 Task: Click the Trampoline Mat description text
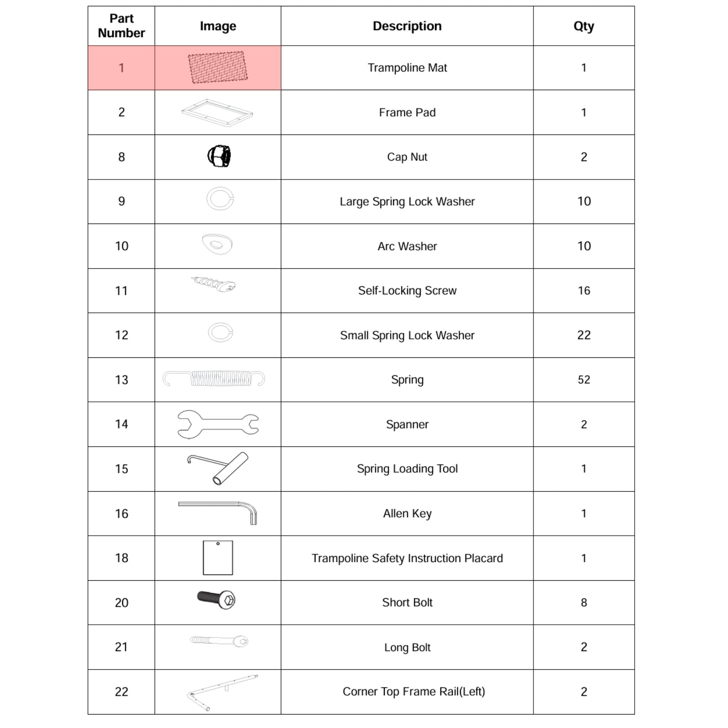[x=407, y=68]
